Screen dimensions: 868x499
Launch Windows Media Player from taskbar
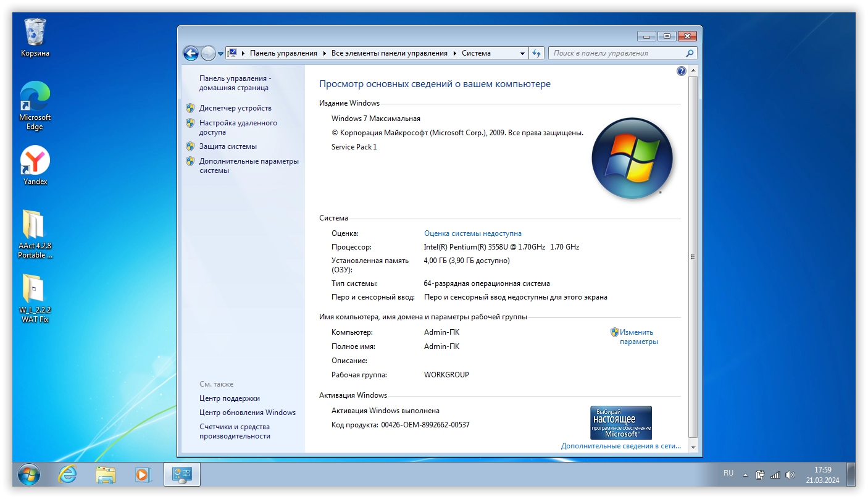click(x=143, y=474)
